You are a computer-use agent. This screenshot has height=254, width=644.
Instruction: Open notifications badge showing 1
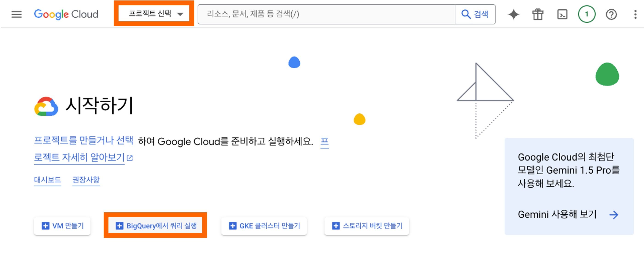(x=586, y=14)
